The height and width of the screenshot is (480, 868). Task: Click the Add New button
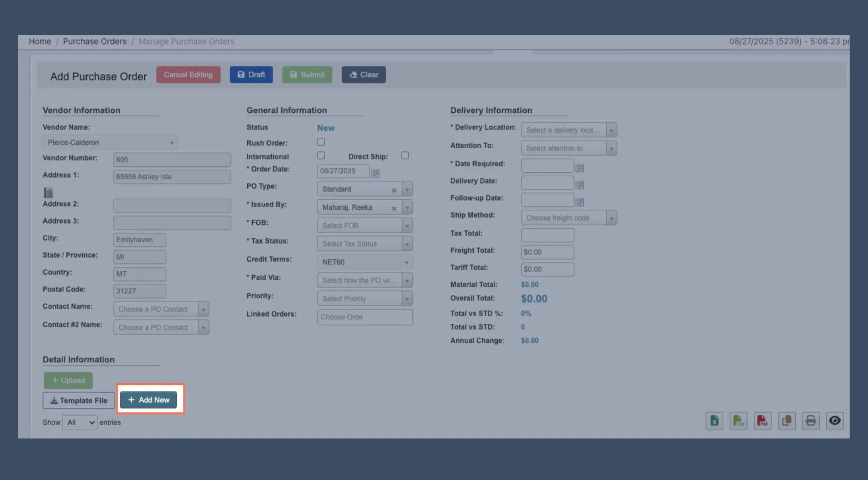coord(148,400)
